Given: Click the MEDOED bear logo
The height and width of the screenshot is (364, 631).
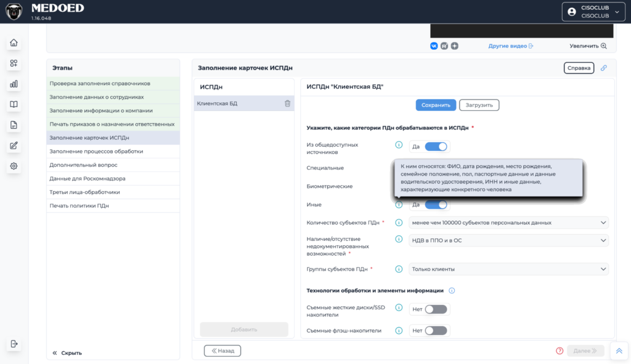Looking at the screenshot, I should (14, 12).
